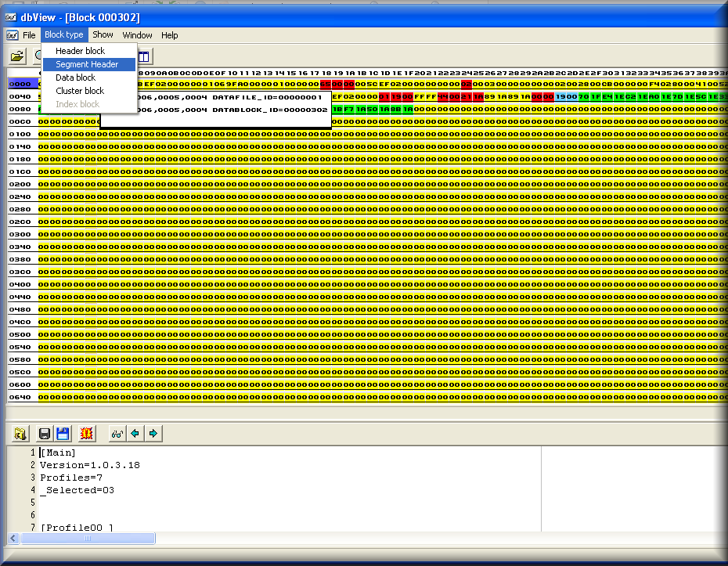728x566 pixels.
Task: Click the black floppy disk save icon
Action: coord(45,433)
